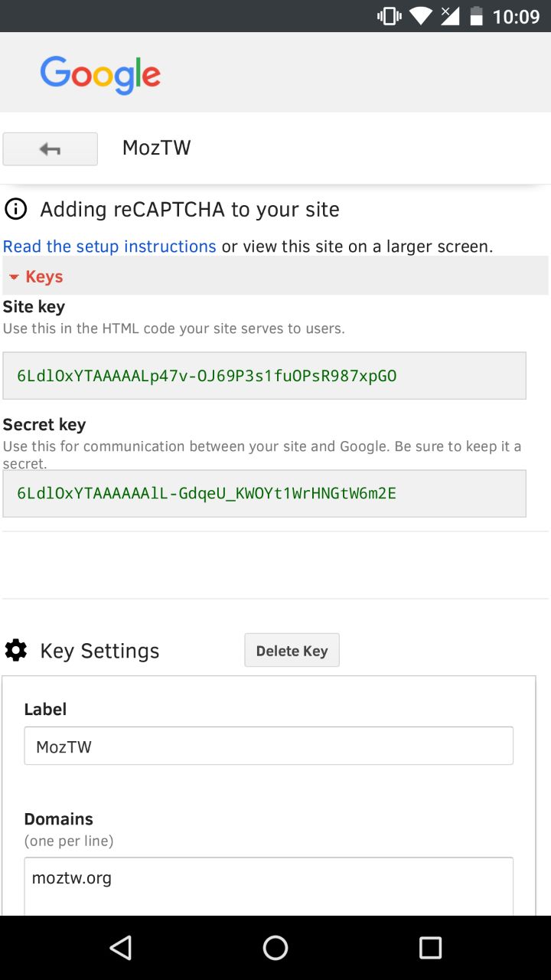Viewport: 551px width, 980px height.
Task: Collapse the Keys section arrow
Action: click(14, 277)
